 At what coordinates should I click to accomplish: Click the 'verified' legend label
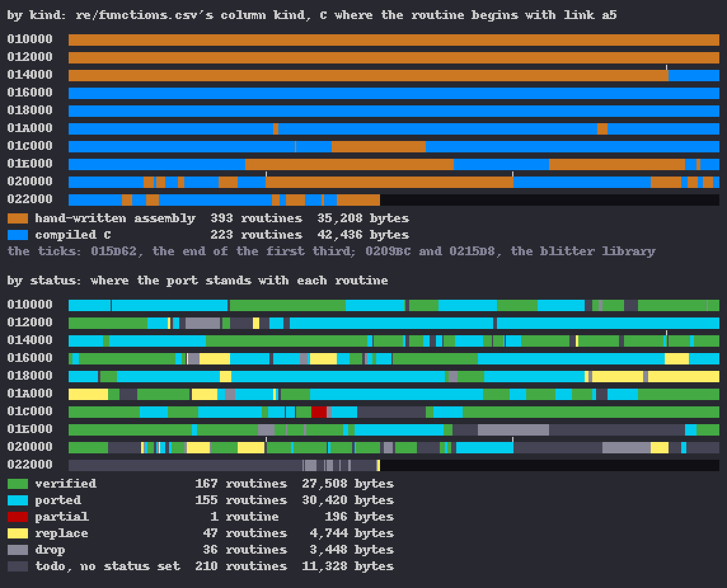point(66,484)
